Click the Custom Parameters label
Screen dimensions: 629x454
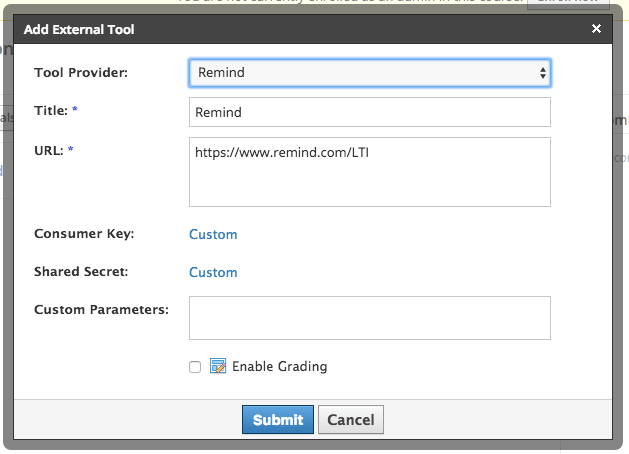101,310
